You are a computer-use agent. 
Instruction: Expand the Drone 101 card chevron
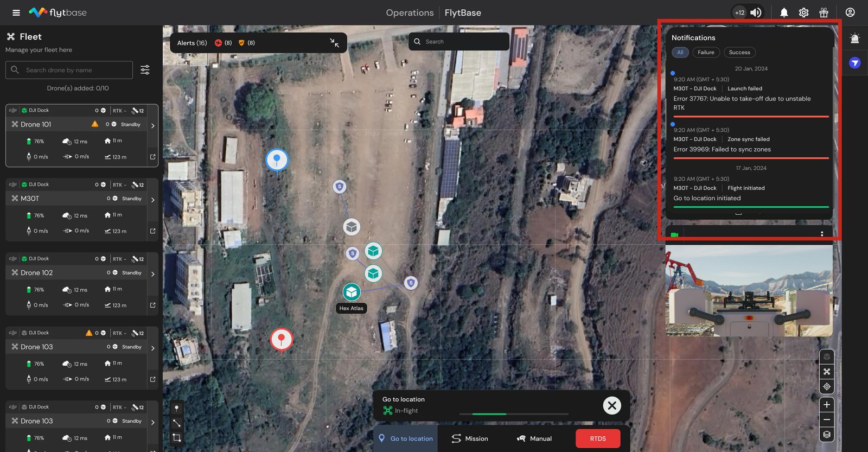153,125
